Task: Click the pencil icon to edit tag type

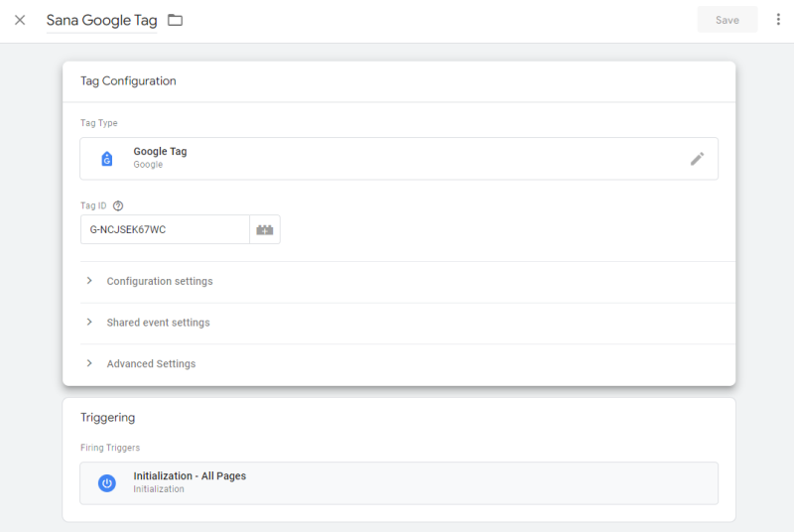Action: (x=697, y=159)
